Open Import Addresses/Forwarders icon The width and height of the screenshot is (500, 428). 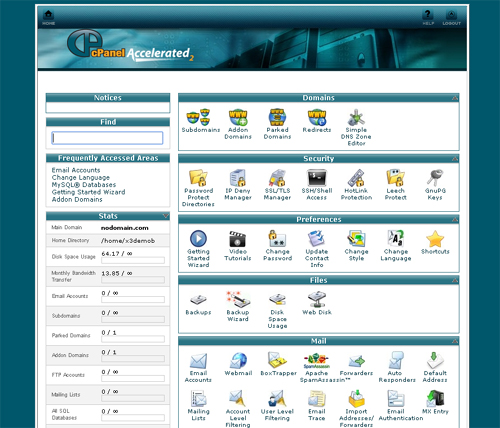(x=356, y=399)
